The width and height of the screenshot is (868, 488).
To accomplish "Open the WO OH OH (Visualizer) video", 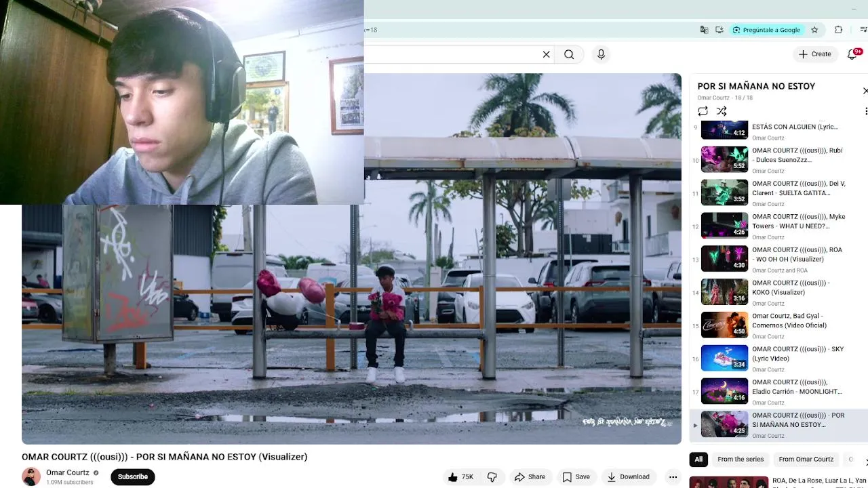I will (778, 259).
